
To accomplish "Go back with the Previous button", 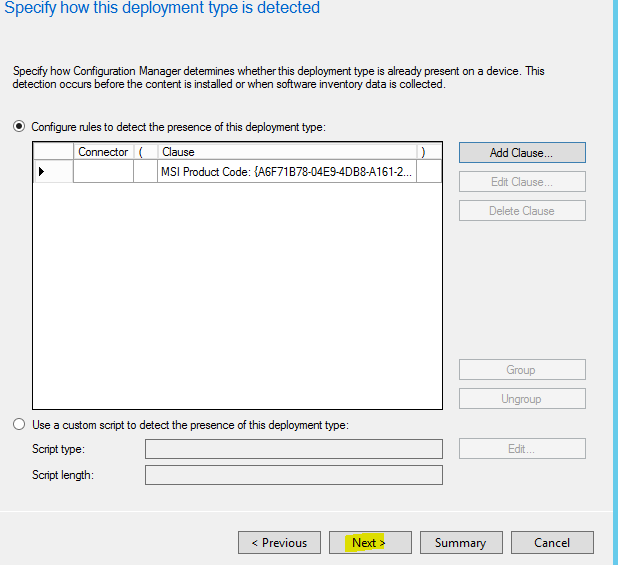I will click(x=279, y=543).
